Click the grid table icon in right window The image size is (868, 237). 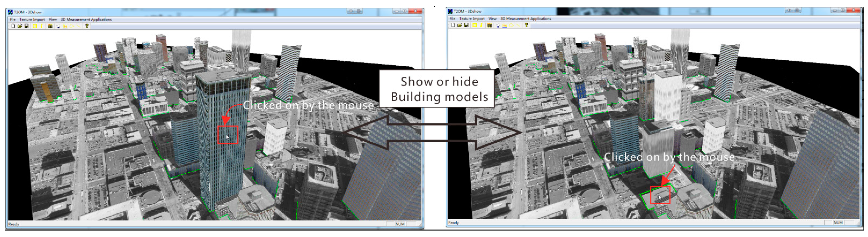point(490,25)
